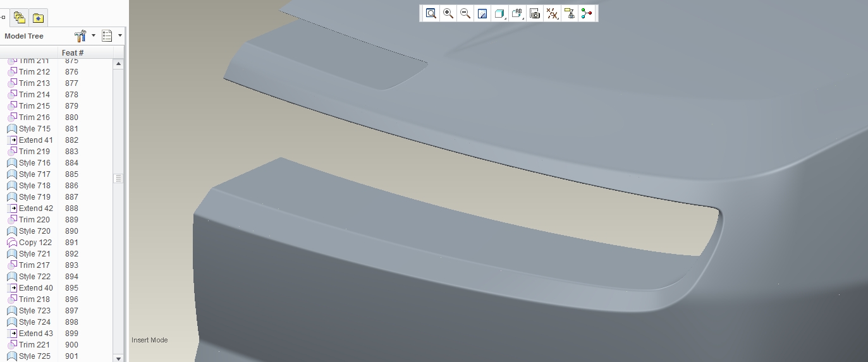Image resolution: width=868 pixels, height=362 pixels.
Task: Toggle the Annotation Display icon
Action: coord(570,13)
